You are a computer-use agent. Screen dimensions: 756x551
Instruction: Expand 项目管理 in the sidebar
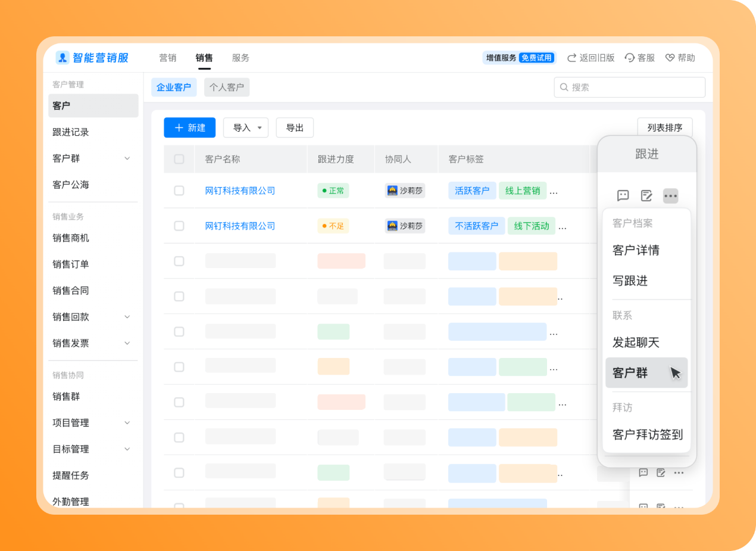tap(127, 423)
